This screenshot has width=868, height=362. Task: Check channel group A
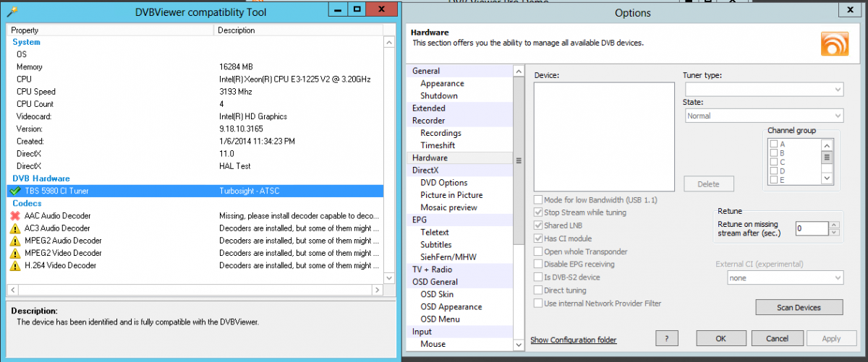774,145
